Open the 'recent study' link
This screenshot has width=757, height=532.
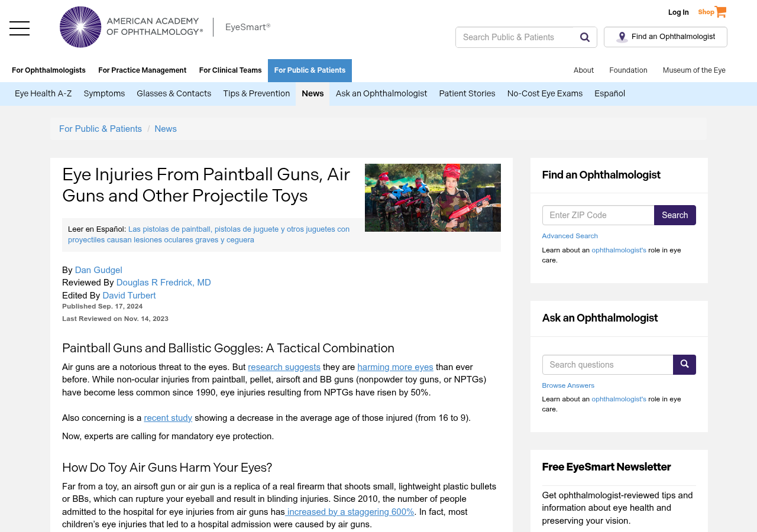[168, 418]
